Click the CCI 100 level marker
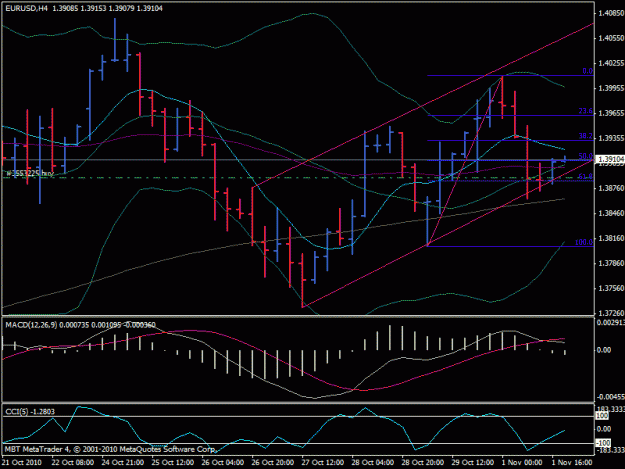This screenshot has height=469, width=625. click(x=602, y=416)
